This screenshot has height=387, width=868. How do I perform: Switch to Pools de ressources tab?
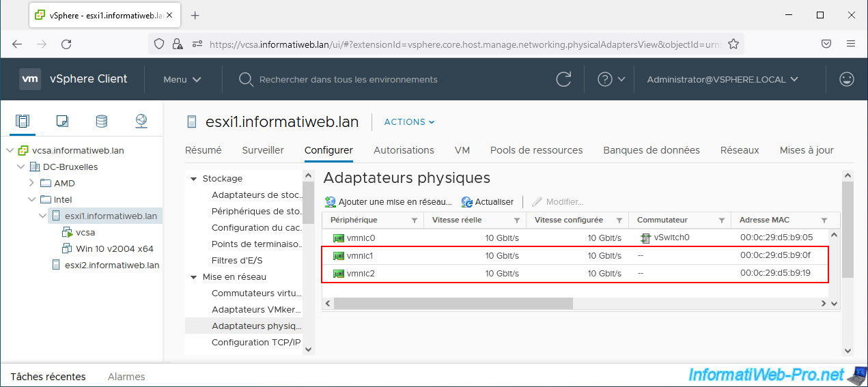pos(537,150)
